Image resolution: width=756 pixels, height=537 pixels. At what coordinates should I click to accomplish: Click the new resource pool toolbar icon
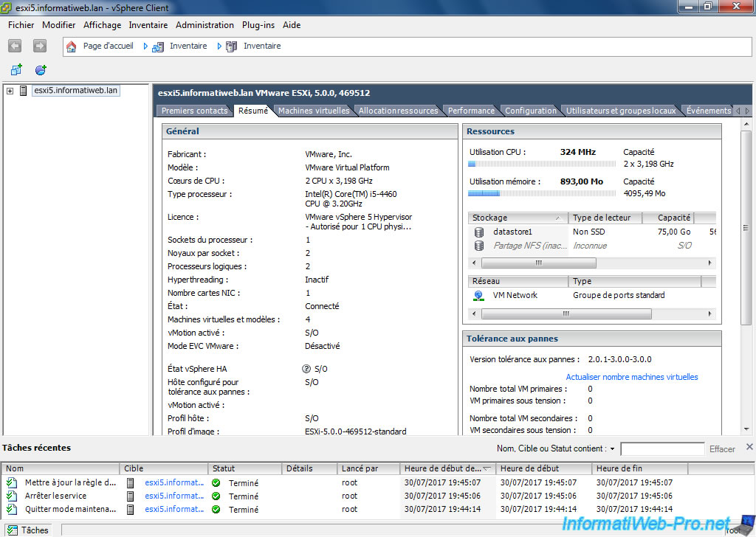(41, 70)
